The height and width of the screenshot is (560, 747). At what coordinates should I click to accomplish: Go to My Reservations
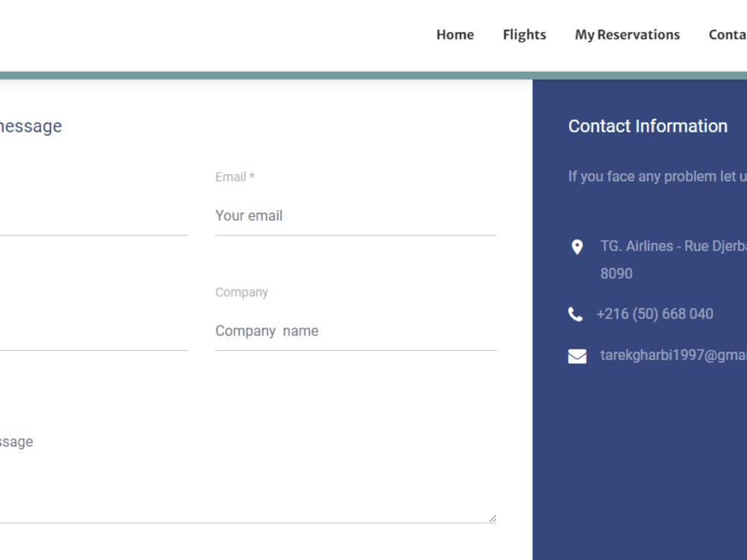click(627, 34)
